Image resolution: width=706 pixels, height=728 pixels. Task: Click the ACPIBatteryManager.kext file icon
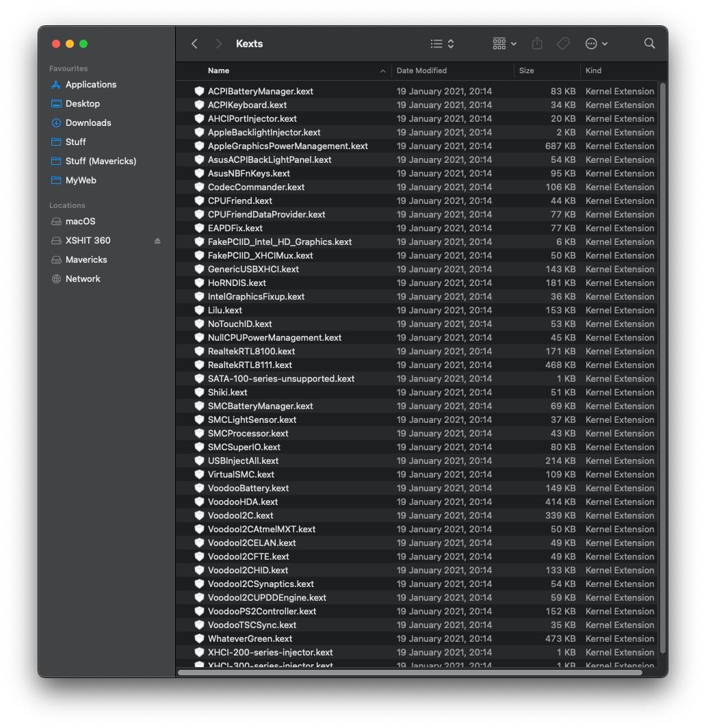click(x=200, y=91)
